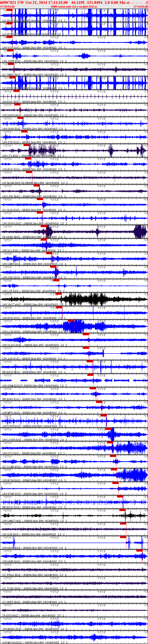Select the YACT HHZ station label
The width and height of the screenshot is (148, 644).
tap(34, 305)
